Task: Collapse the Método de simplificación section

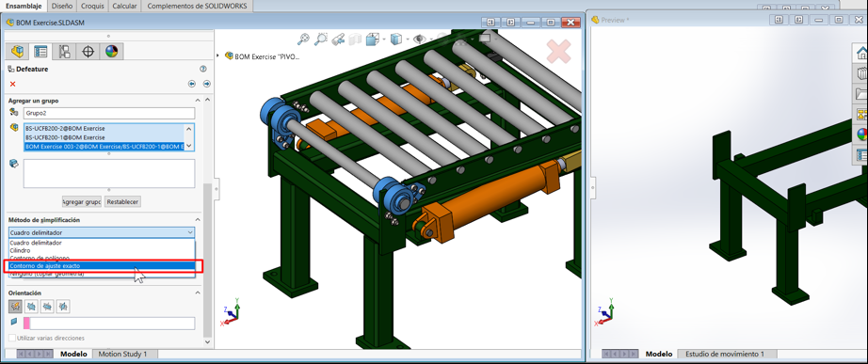Action: coord(199,219)
